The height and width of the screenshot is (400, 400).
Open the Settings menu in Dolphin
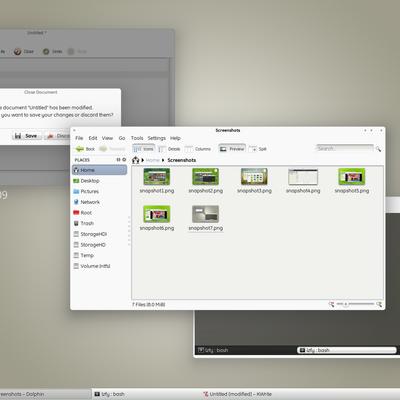[157, 138]
